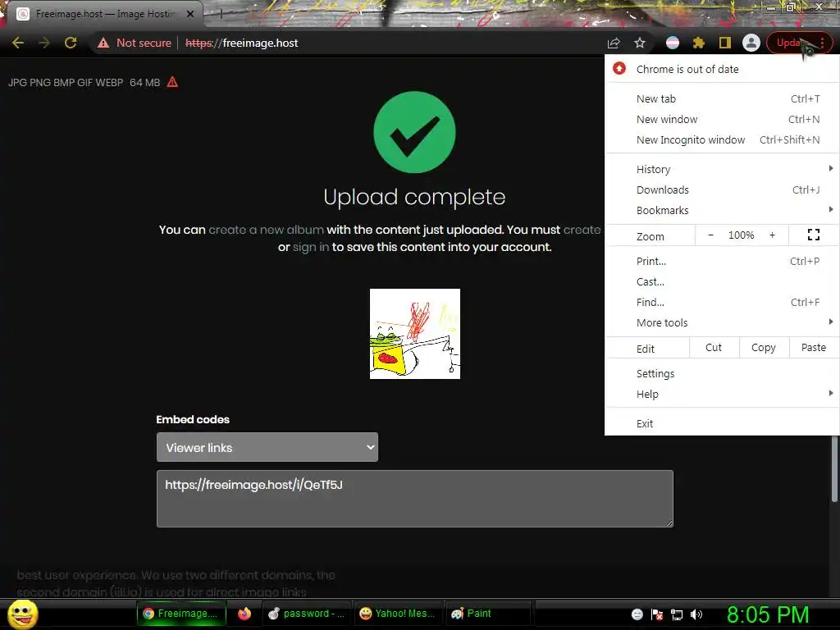
Task: Click the embed link text box
Action: point(414,499)
